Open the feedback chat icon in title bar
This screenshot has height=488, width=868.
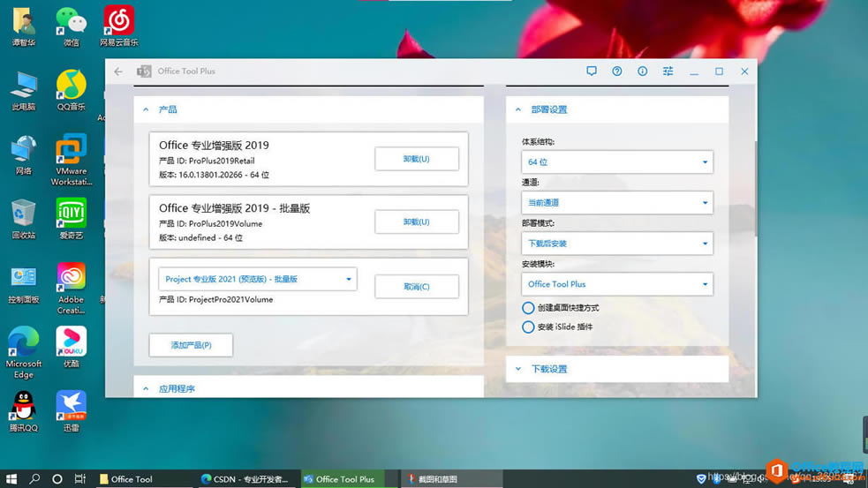592,71
